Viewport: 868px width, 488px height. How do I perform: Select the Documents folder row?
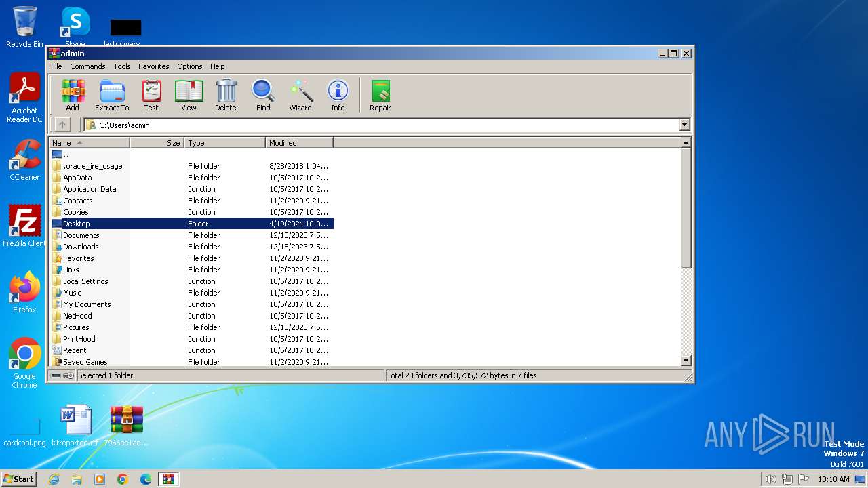[x=192, y=235]
